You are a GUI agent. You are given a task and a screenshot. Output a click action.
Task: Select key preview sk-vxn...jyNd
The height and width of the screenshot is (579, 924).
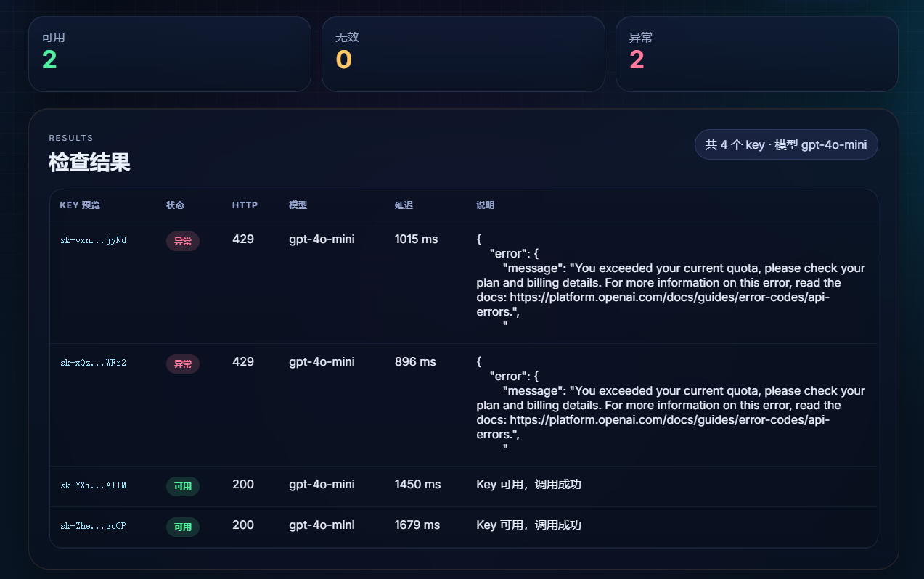[93, 240]
